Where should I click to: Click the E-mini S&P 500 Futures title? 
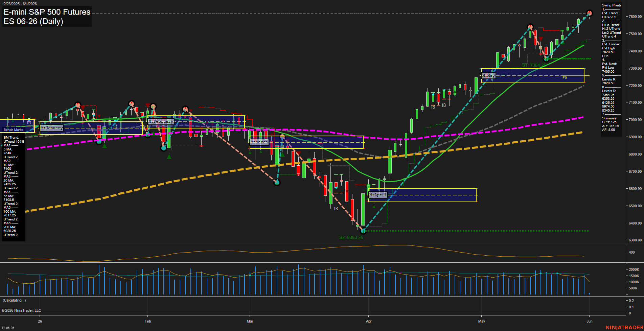(47, 12)
